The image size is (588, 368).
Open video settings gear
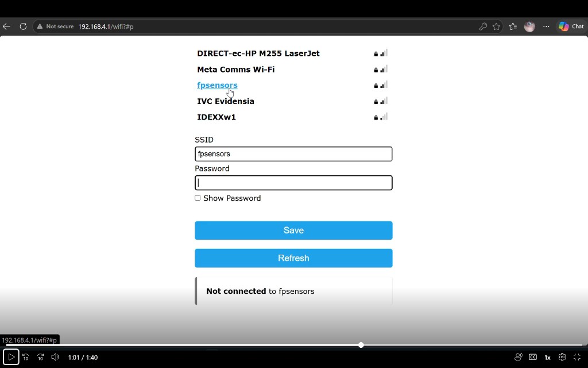(x=562, y=357)
